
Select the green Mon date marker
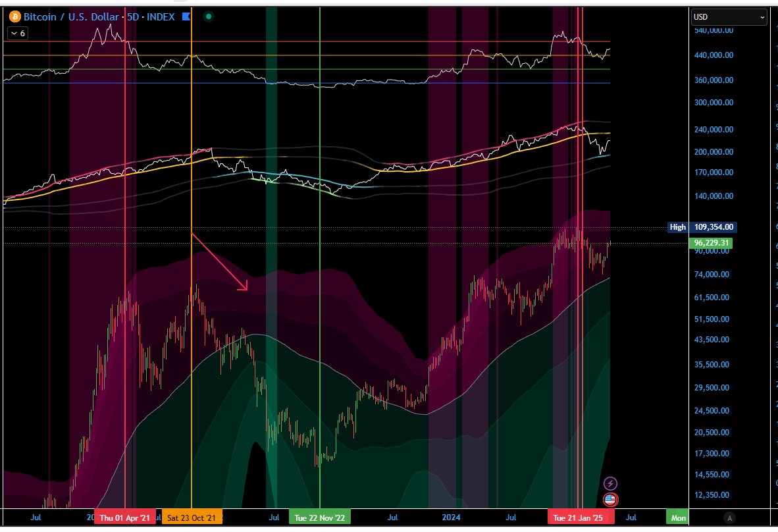677,518
